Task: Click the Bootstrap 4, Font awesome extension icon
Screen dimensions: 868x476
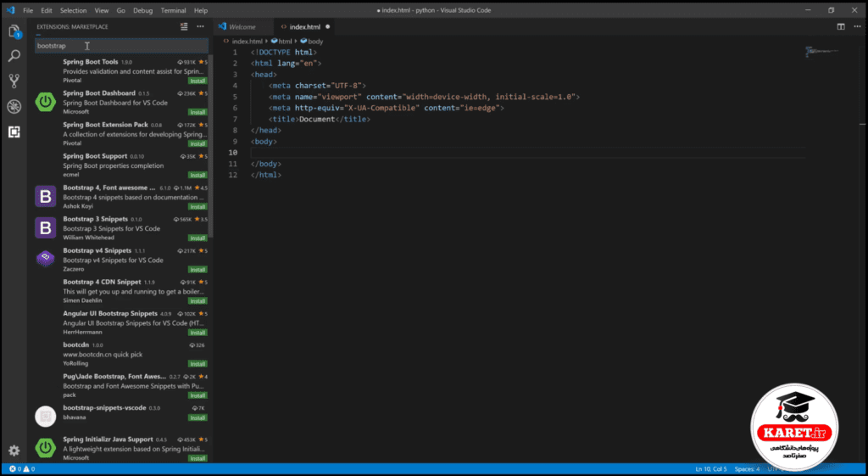Action: (x=46, y=196)
